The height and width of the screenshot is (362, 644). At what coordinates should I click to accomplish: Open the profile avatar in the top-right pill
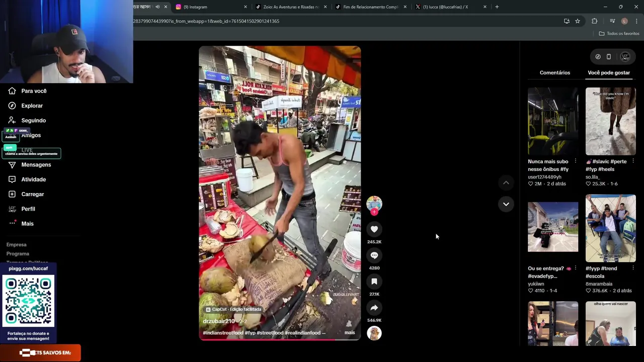625,57
